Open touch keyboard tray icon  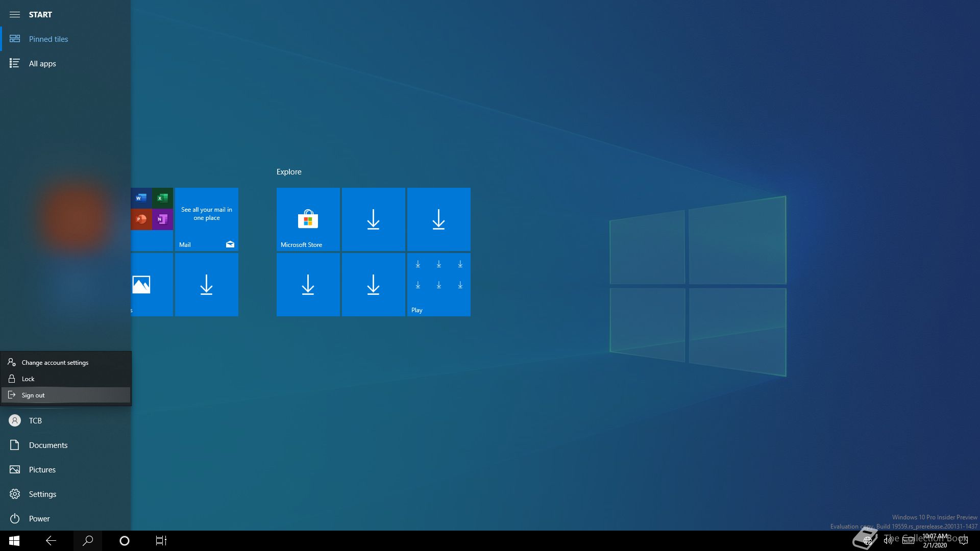coord(909,541)
